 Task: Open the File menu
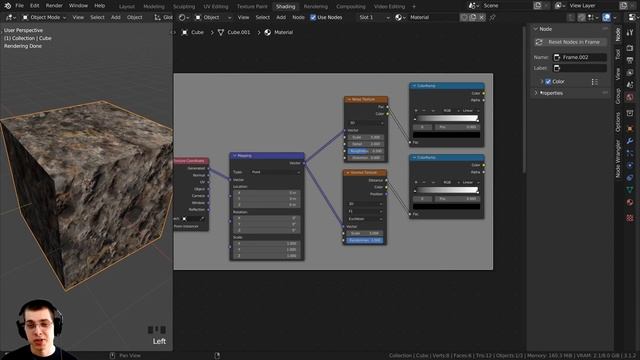[x=19, y=6]
